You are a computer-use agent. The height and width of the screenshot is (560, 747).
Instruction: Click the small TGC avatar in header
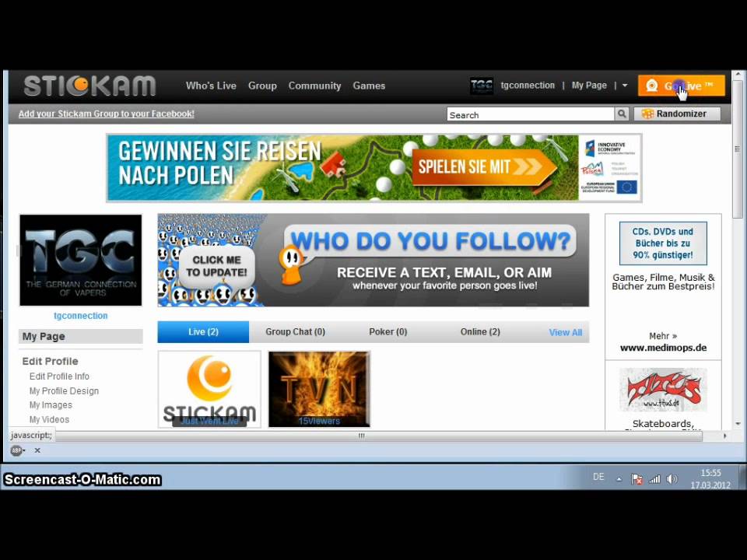tap(481, 86)
